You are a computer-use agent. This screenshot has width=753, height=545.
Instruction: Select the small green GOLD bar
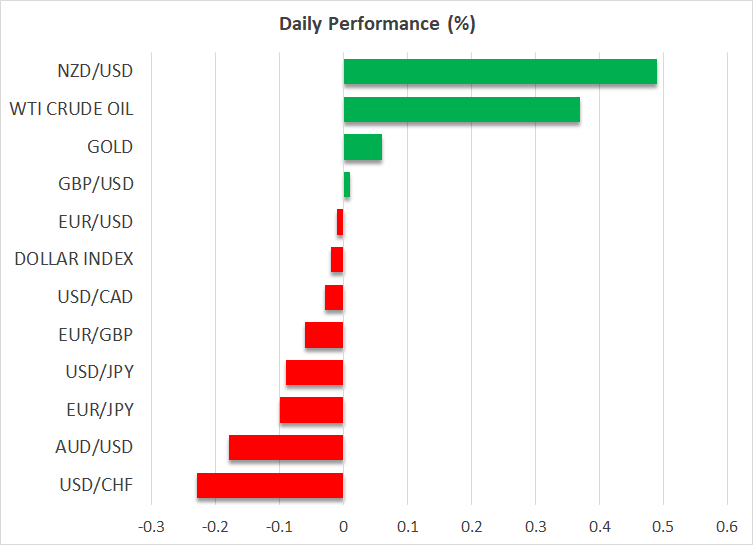(x=362, y=147)
